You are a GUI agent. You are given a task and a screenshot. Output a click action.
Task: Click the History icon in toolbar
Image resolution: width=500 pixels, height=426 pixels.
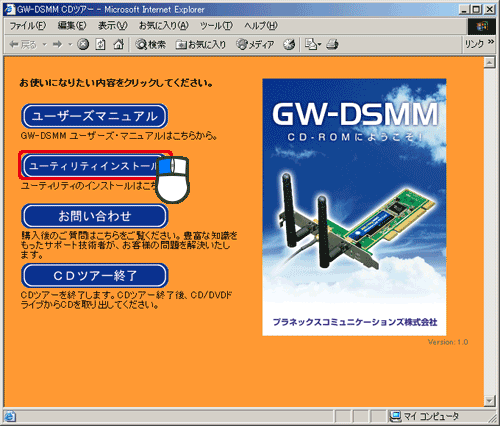click(289, 44)
